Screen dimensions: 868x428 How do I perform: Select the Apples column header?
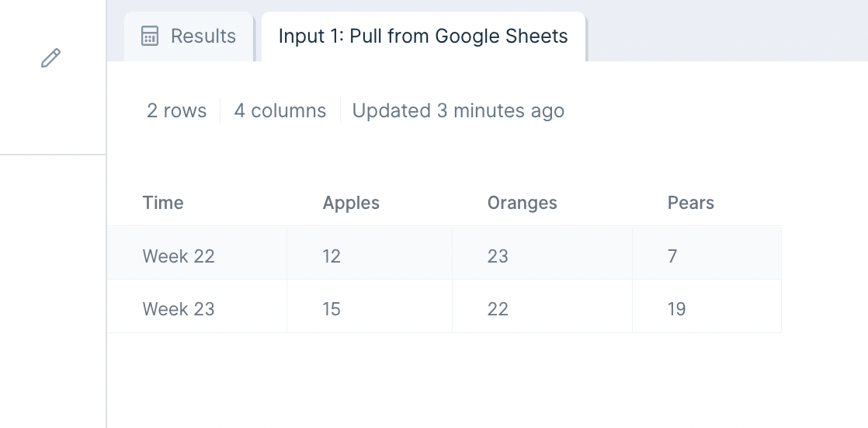[351, 203]
